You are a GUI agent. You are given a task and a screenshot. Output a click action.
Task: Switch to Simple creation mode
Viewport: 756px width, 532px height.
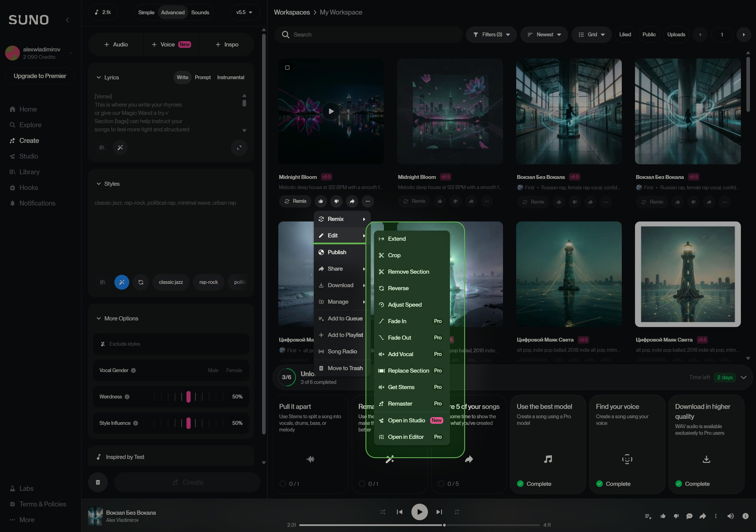(146, 12)
